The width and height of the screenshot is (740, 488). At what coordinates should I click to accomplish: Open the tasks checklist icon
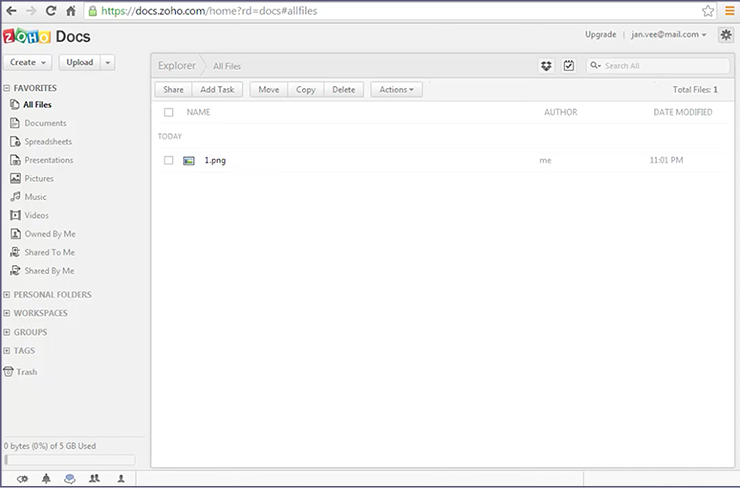569,66
